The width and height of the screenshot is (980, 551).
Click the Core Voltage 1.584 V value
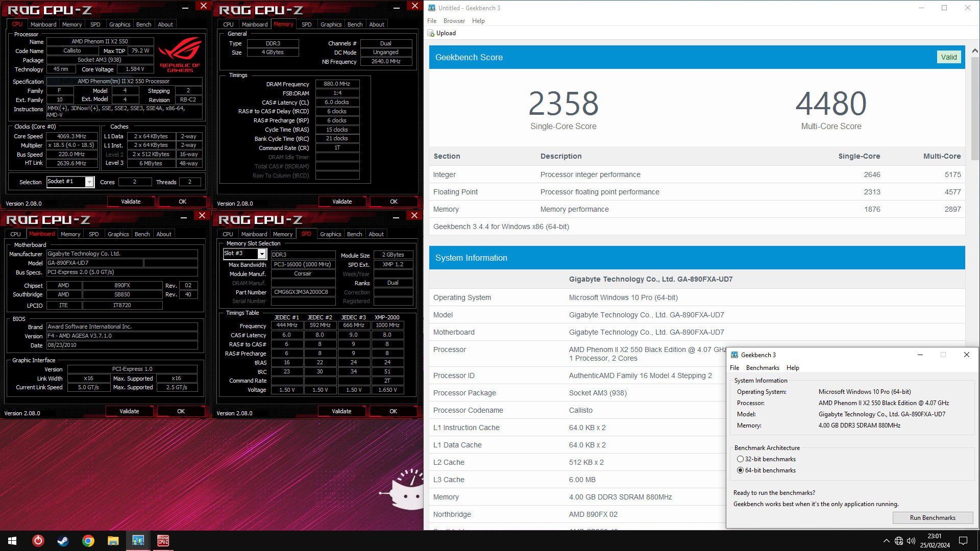coord(135,69)
